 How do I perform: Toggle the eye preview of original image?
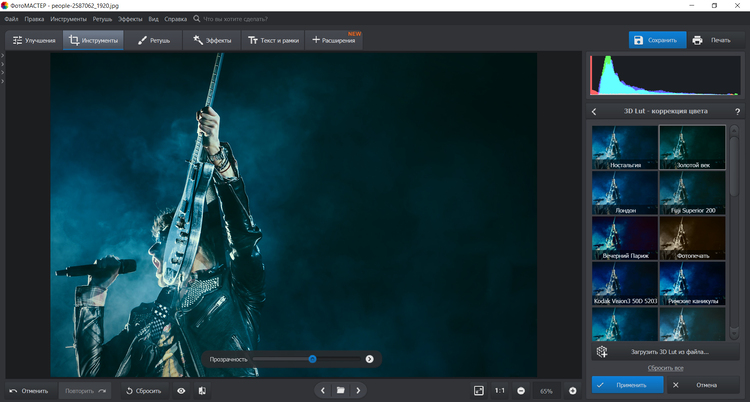pos(181,390)
